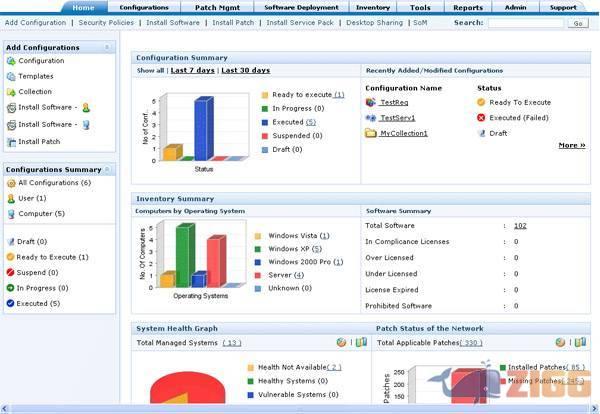Click the User (1) icon
The width and height of the screenshot is (600, 414).
[x=11, y=199]
